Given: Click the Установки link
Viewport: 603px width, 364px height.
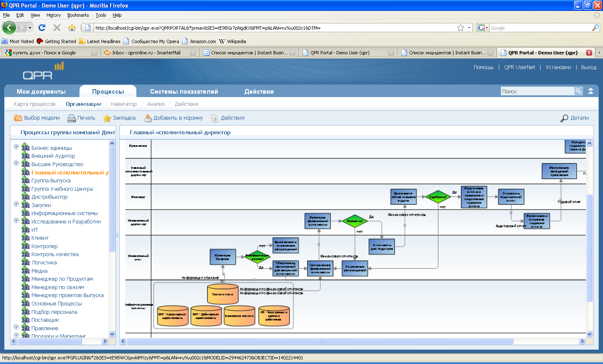Looking at the screenshot, I should coord(558,67).
